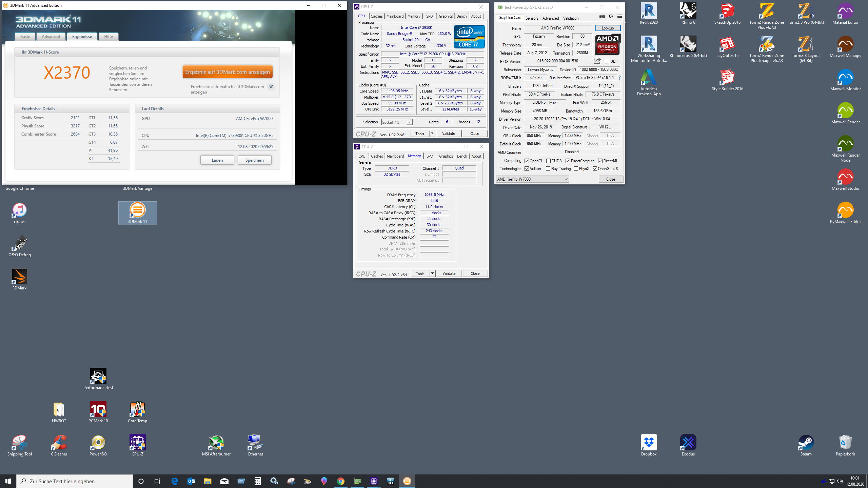Launch O&O Defrag desktop icon
868x488 pixels.
tap(19, 246)
